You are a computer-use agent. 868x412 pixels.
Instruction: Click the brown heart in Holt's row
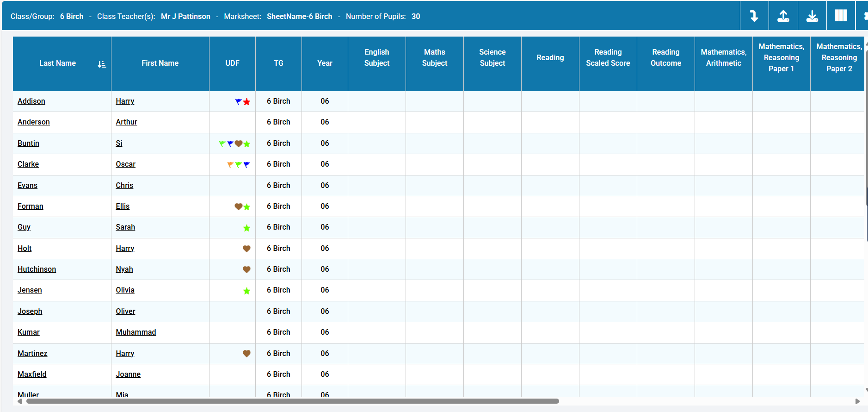click(247, 249)
